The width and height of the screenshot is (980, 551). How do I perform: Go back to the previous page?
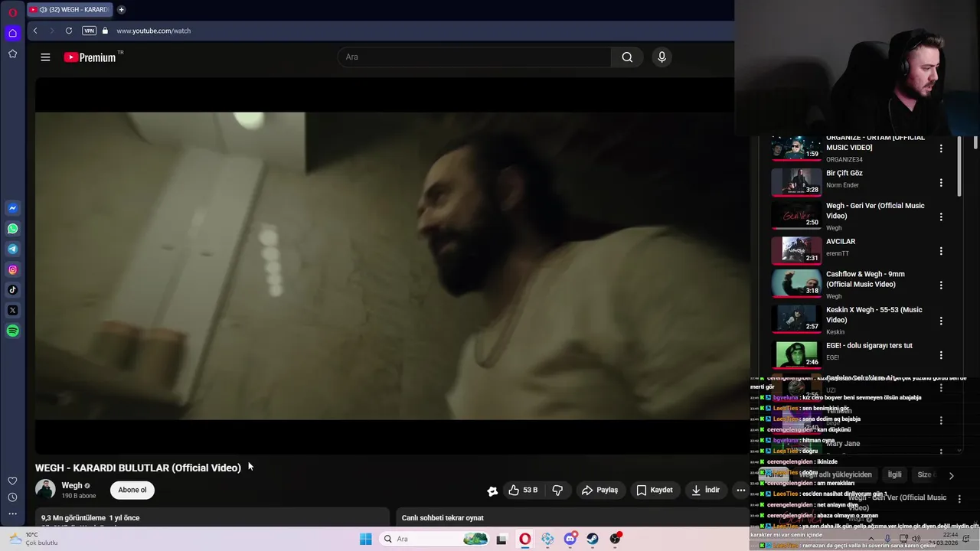point(35,31)
